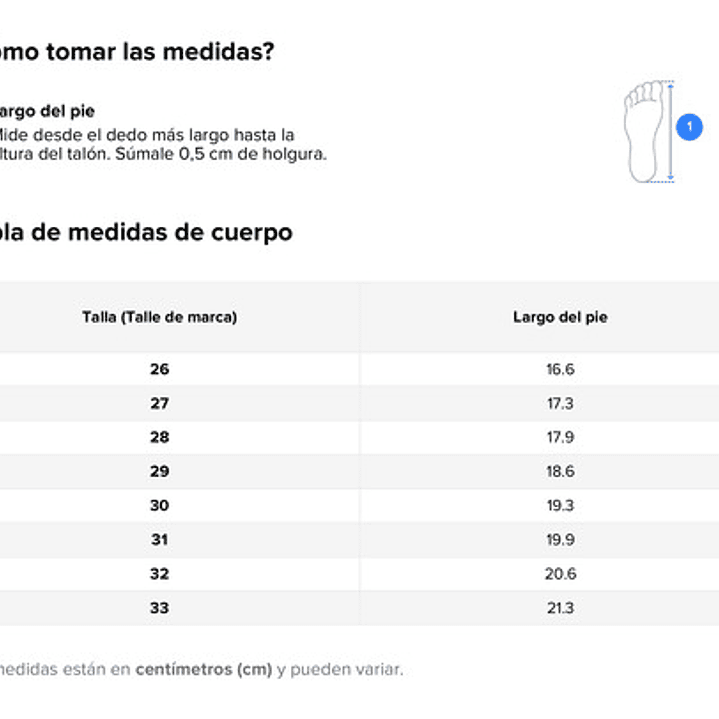Click the bold "centímetros (cm)" text
The height and width of the screenshot is (719, 719).
pyautogui.click(x=204, y=669)
